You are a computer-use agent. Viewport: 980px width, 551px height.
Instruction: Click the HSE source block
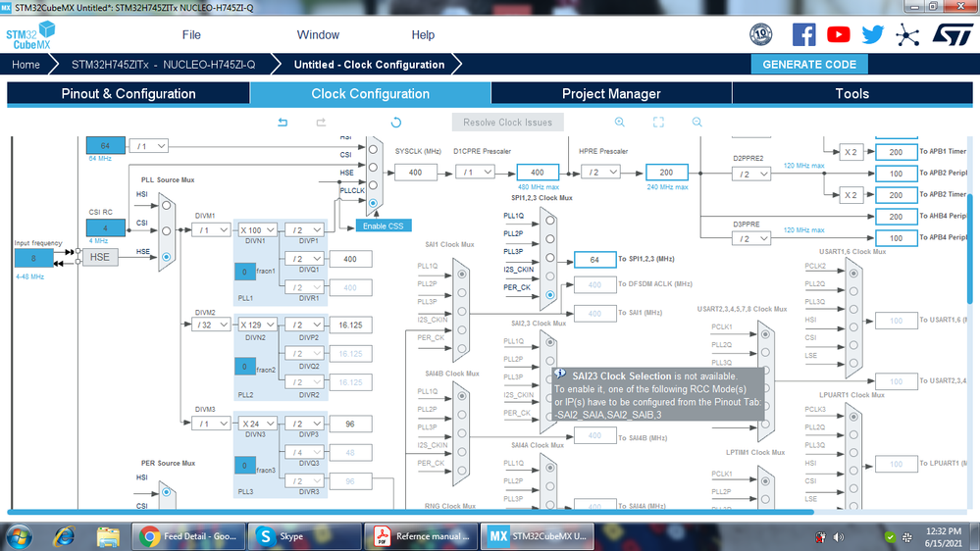tap(100, 257)
